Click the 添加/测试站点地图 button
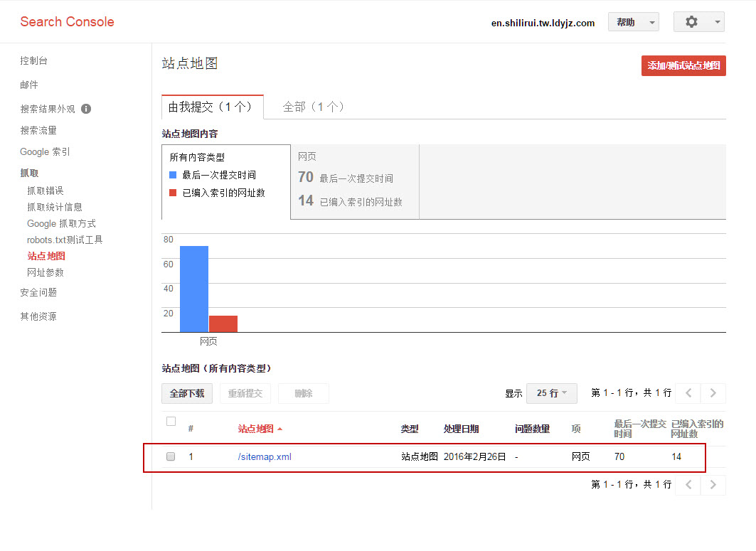756x551 pixels. point(683,65)
